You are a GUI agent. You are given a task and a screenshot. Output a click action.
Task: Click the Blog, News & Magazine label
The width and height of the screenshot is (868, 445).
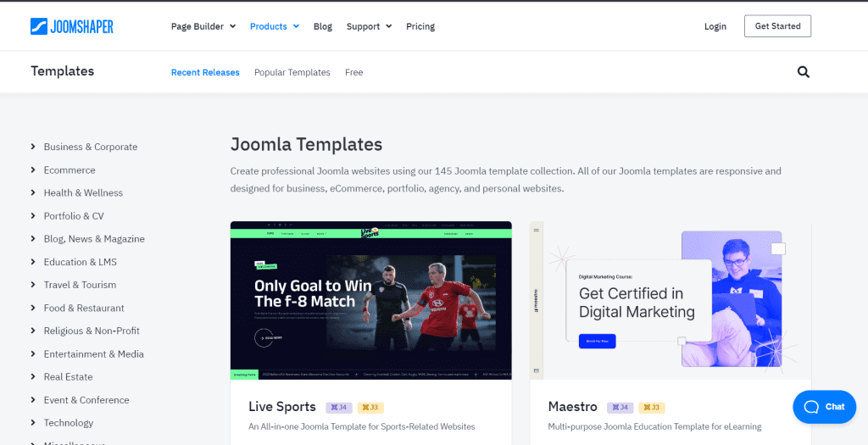coord(94,238)
